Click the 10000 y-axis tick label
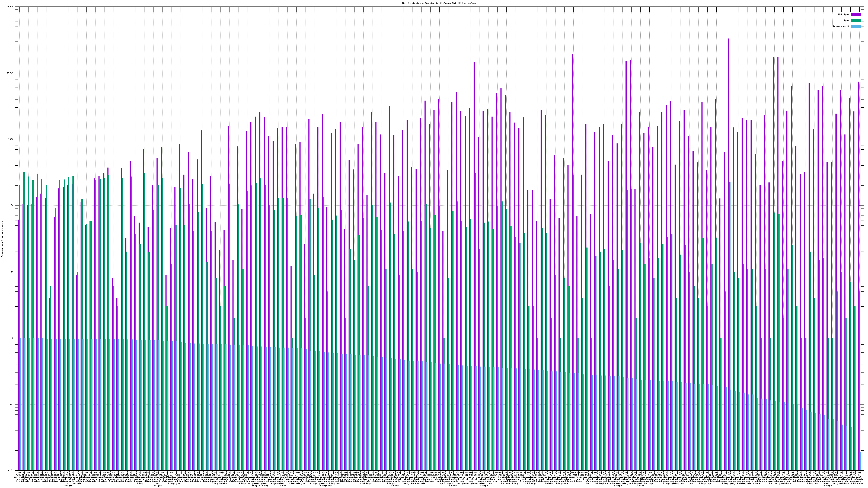 tap(11, 73)
